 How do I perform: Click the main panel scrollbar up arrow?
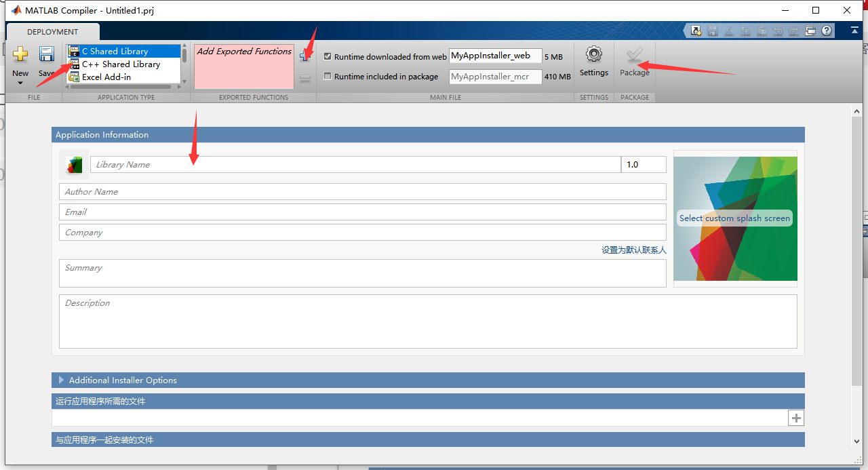coord(857,112)
